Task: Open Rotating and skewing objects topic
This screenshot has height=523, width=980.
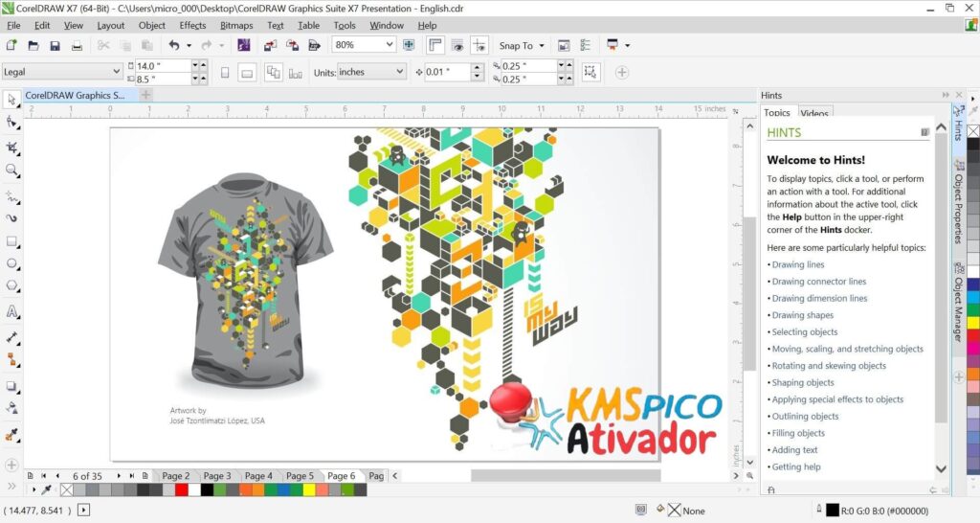Action: click(x=829, y=366)
